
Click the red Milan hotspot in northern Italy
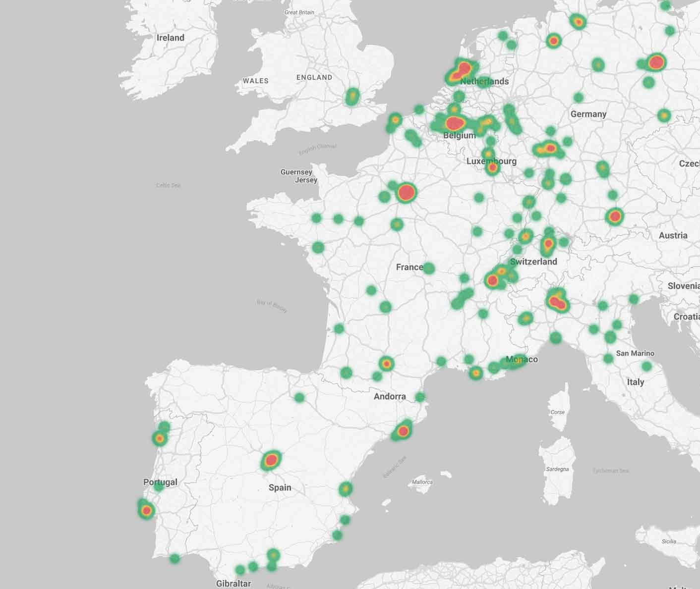(x=557, y=301)
